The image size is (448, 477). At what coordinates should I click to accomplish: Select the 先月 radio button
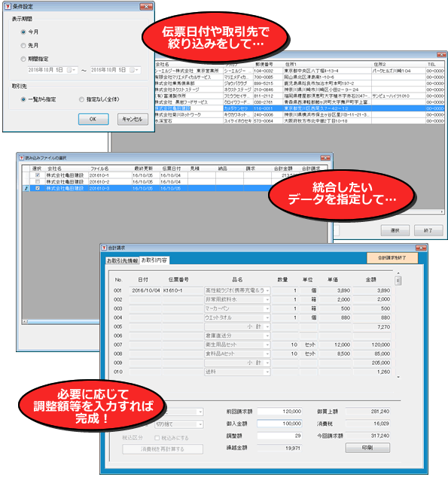[23, 46]
